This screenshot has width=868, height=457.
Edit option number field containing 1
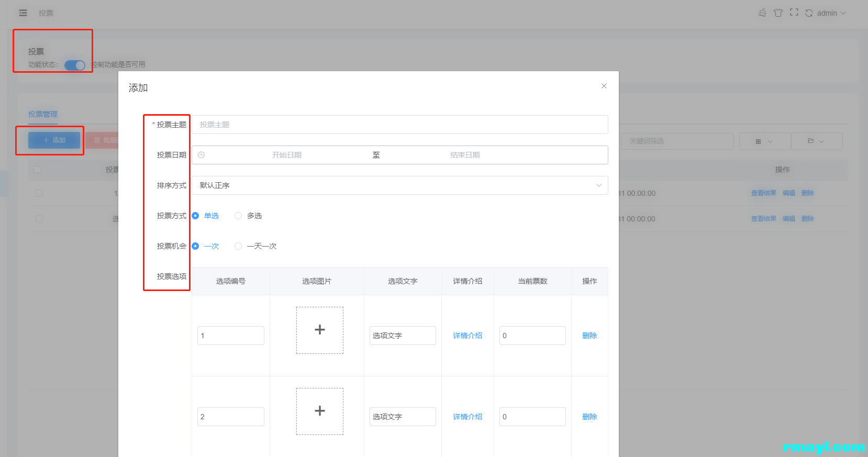click(231, 336)
